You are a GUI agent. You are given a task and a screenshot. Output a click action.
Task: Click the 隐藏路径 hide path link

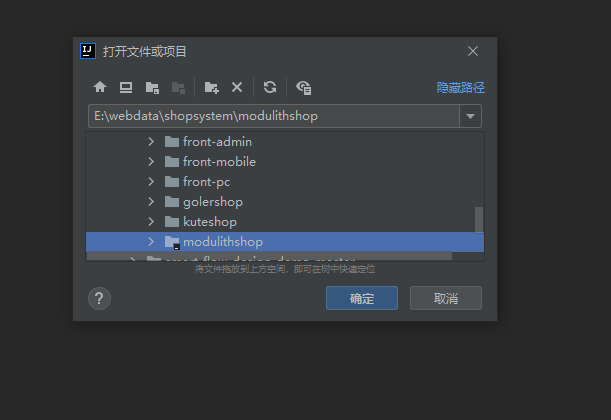[460, 88]
